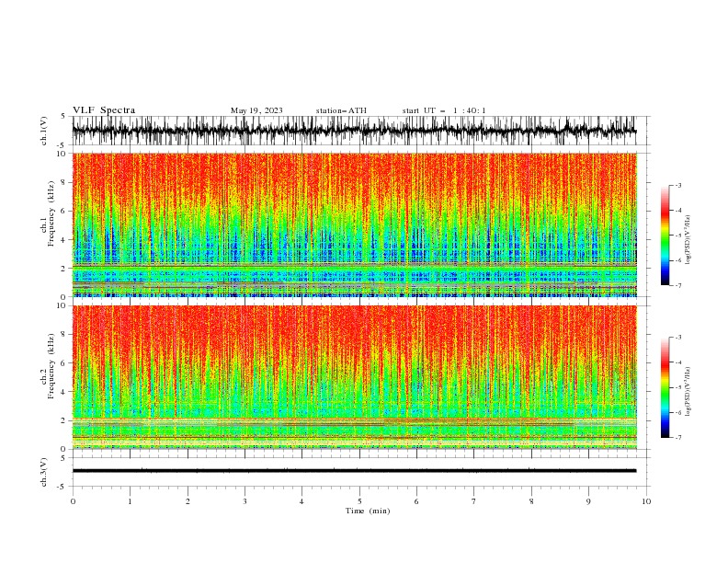The height and width of the screenshot is (563, 728).
Task: Click the 'Time (min)' axis label
Action: pyautogui.click(x=368, y=511)
